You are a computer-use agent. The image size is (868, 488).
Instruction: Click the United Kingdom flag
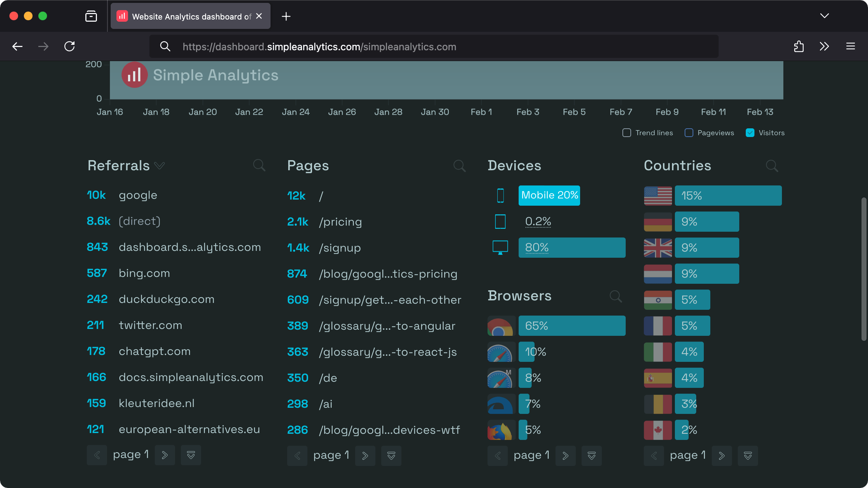point(658,248)
